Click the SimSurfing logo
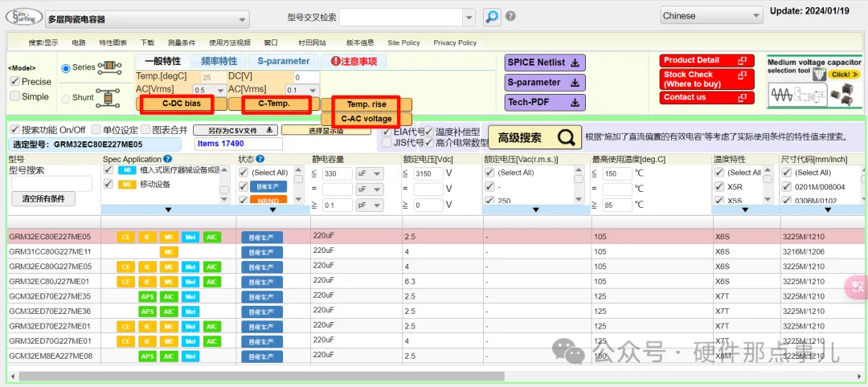Screen dimensions: 868x387 [21, 16]
